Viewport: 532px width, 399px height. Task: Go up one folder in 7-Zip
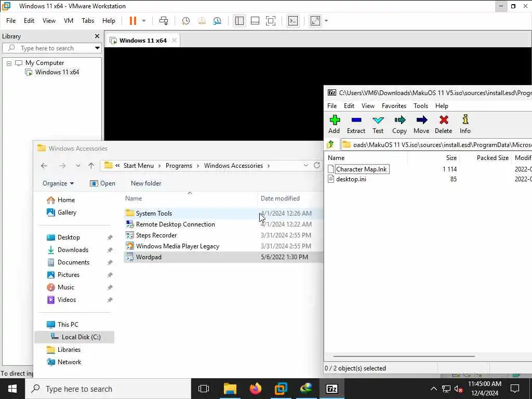coord(330,145)
